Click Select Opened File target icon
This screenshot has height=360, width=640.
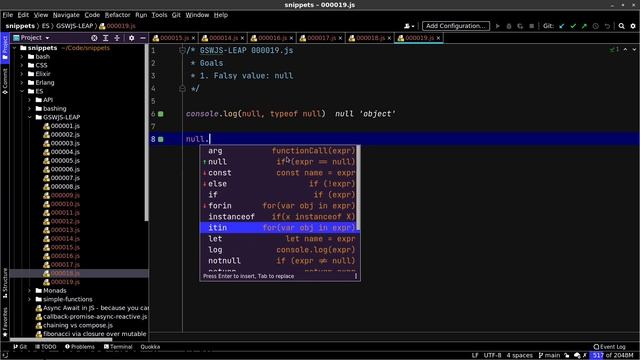tap(94, 38)
